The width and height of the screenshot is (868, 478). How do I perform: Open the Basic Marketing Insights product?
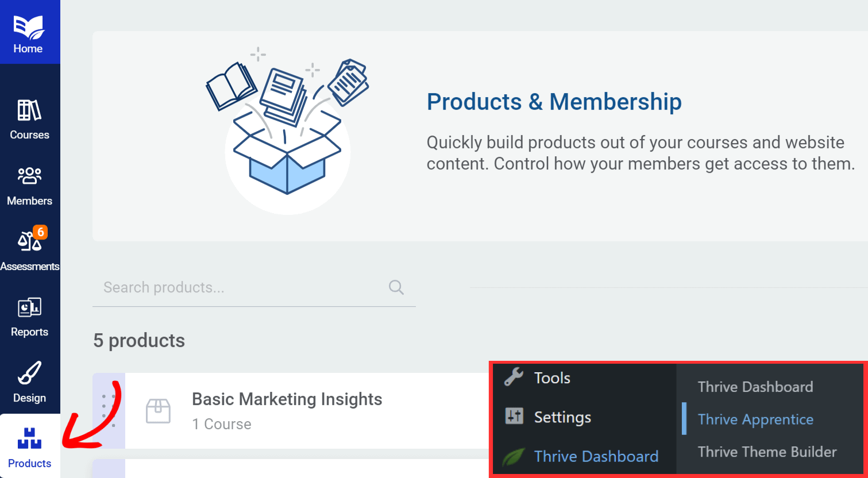(x=287, y=399)
